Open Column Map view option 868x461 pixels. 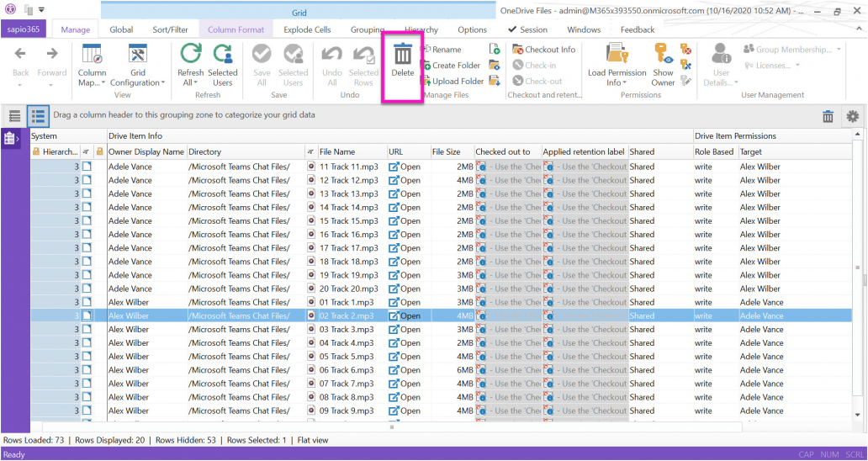(92, 66)
